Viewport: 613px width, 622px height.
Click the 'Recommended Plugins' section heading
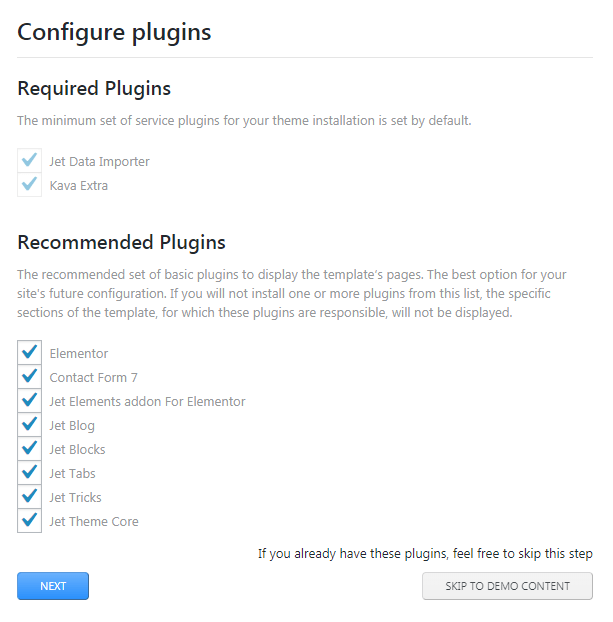(x=121, y=242)
